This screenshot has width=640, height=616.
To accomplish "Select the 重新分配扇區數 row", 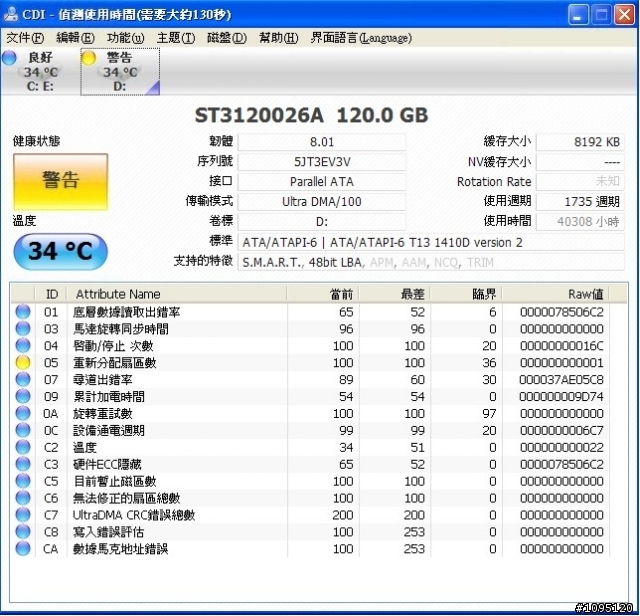I will tap(310, 362).
